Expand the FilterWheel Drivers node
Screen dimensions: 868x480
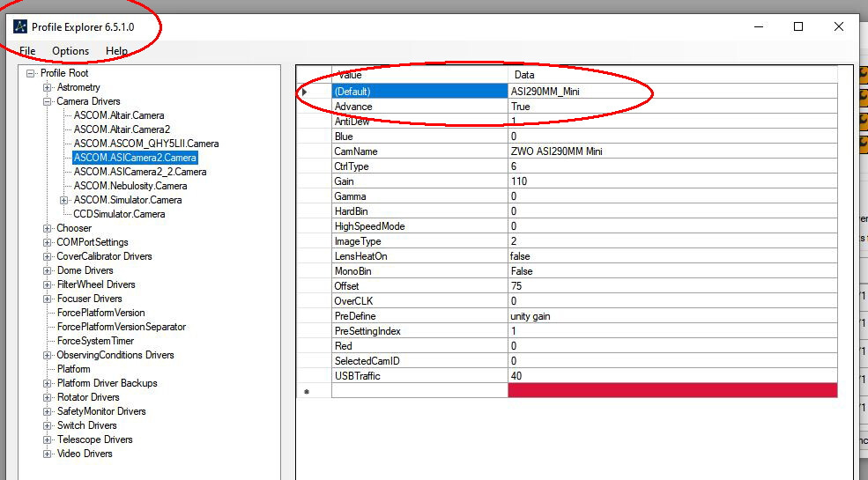tap(48, 284)
